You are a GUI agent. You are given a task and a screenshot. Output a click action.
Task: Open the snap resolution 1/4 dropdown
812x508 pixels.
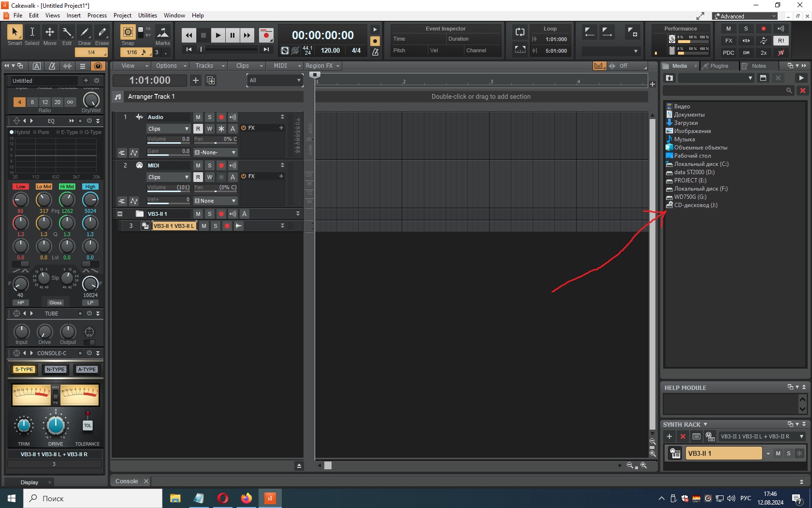[x=91, y=52]
